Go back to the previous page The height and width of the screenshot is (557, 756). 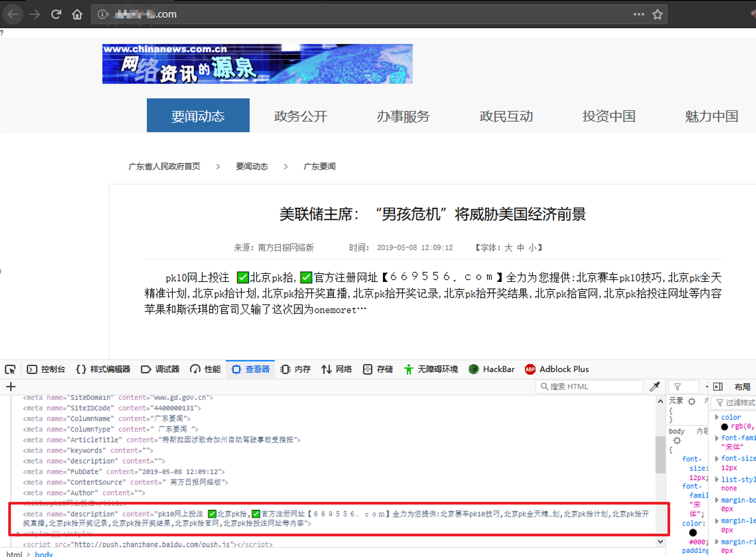point(13,14)
